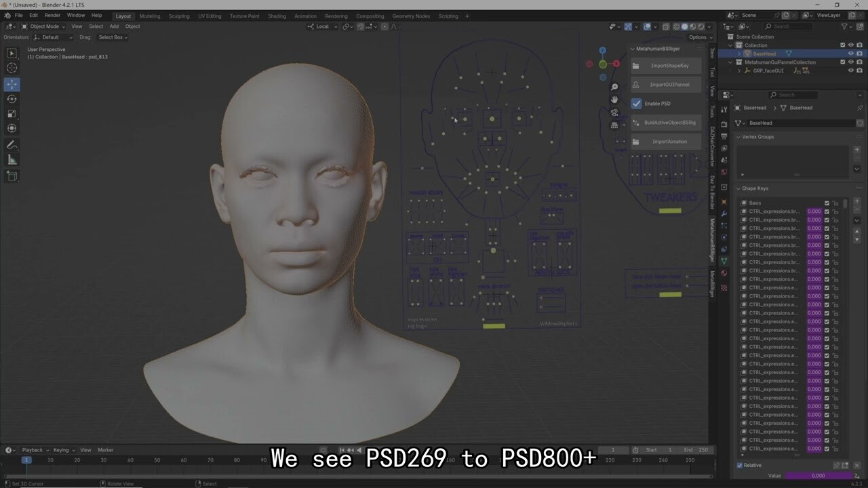Collapse the MetahumanBSRiger panel header
Image resolution: width=868 pixels, height=488 pixels.
point(632,48)
